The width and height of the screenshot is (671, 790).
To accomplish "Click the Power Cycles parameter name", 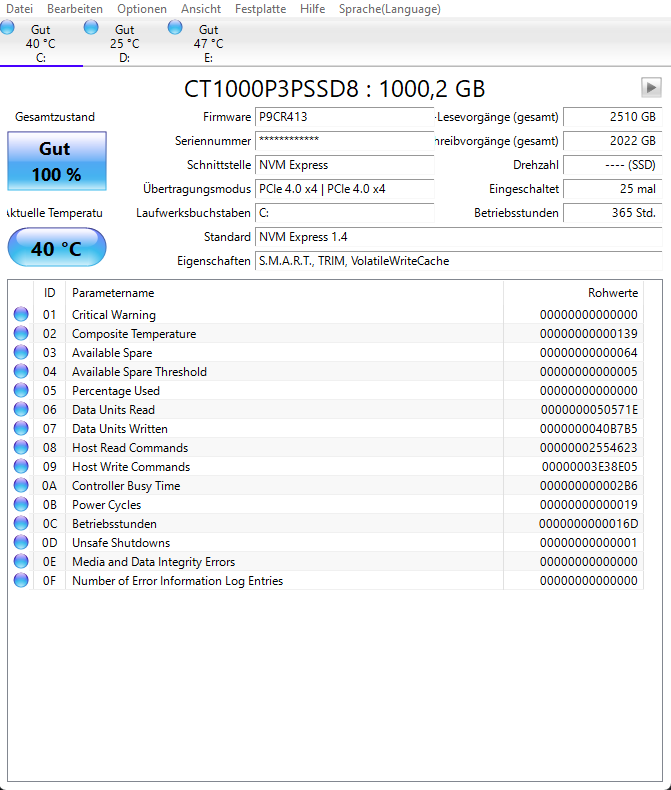I will pyautogui.click(x=106, y=505).
